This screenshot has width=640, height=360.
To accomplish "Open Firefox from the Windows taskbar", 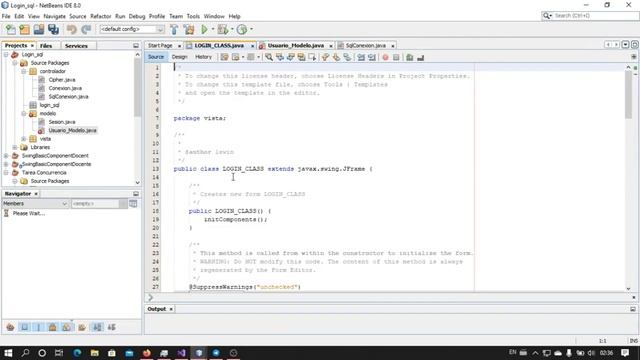I will pyautogui.click(x=147, y=353).
